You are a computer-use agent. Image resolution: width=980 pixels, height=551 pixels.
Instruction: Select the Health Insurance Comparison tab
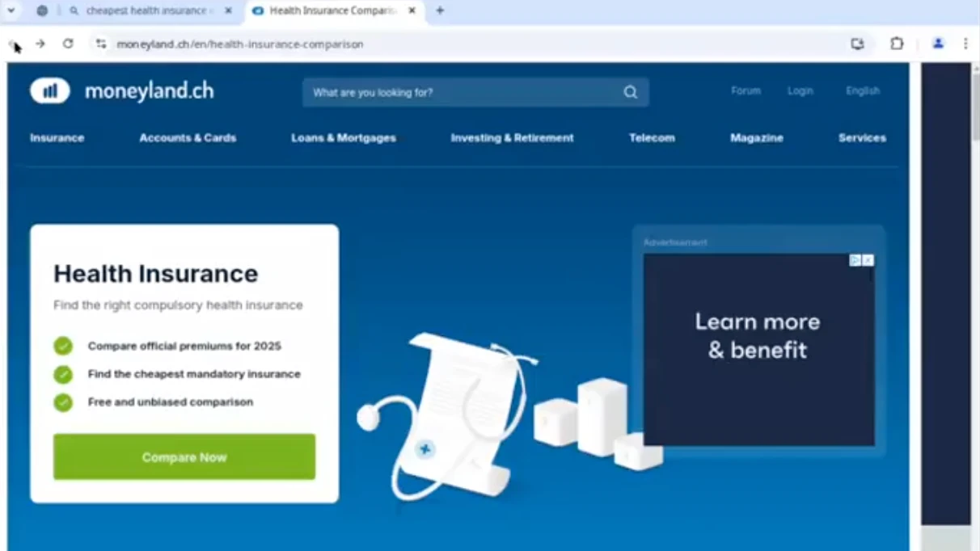click(333, 11)
